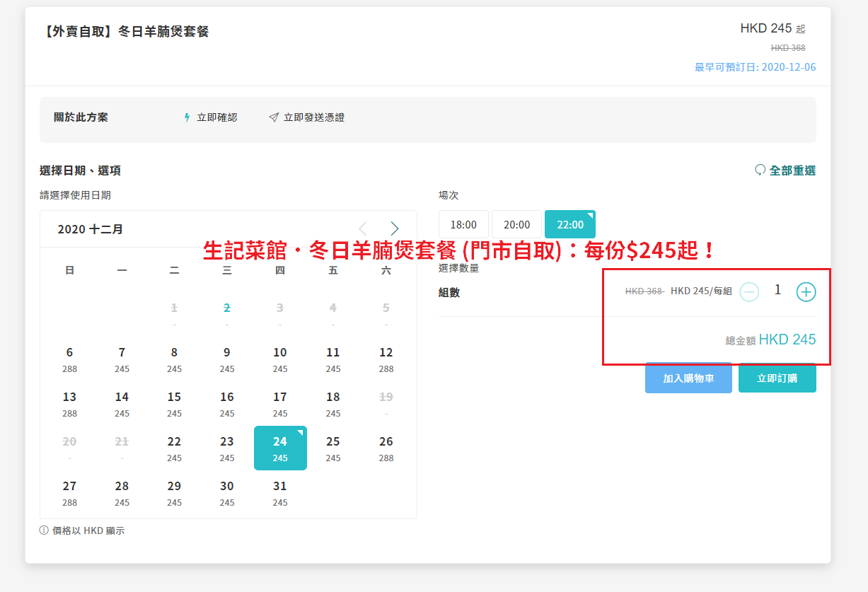
Task: Select date 13 in the calendar
Action: (69, 403)
